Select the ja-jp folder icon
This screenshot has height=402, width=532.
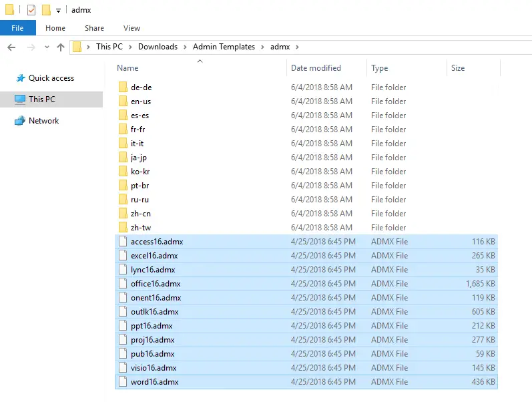(123, 157)
